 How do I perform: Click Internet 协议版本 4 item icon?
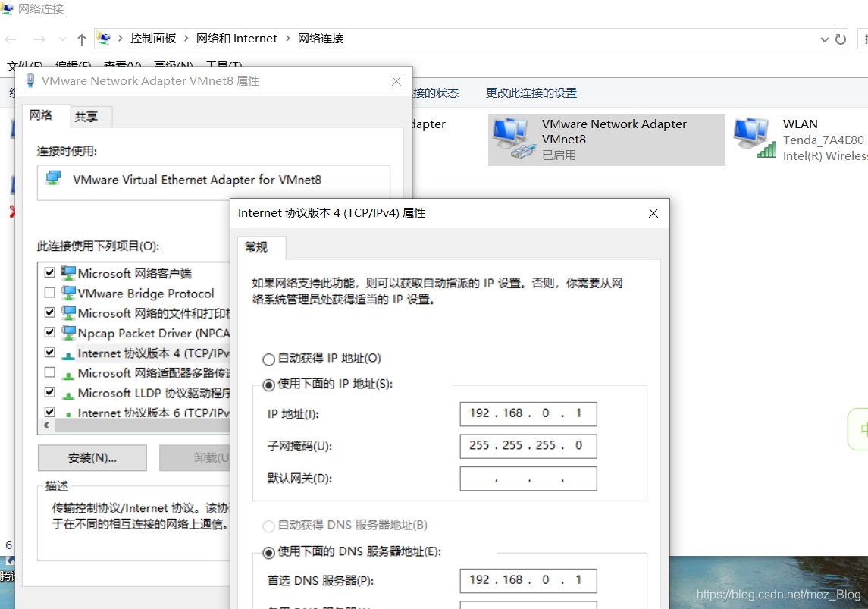(68, 354)
